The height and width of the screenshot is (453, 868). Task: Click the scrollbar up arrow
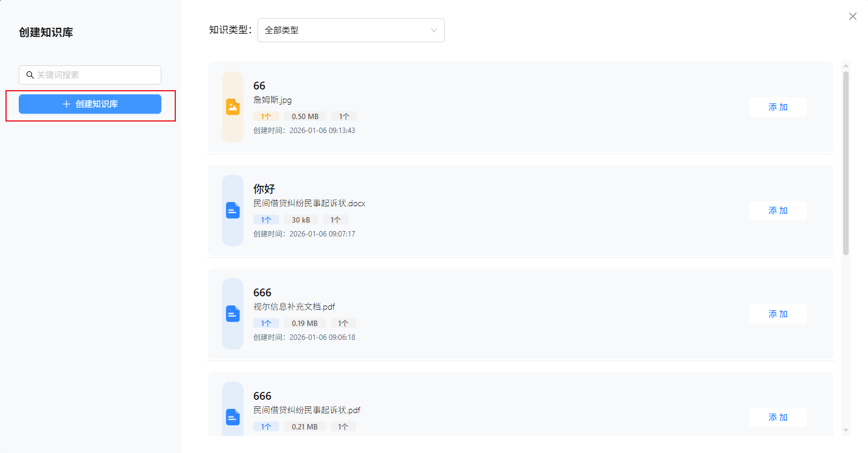(x=846, y=65)
